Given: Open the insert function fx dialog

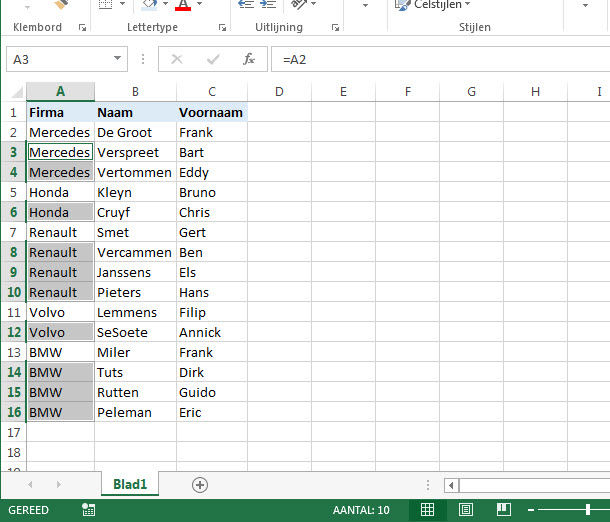Looking at the screenshot, I should click(249, 60).
